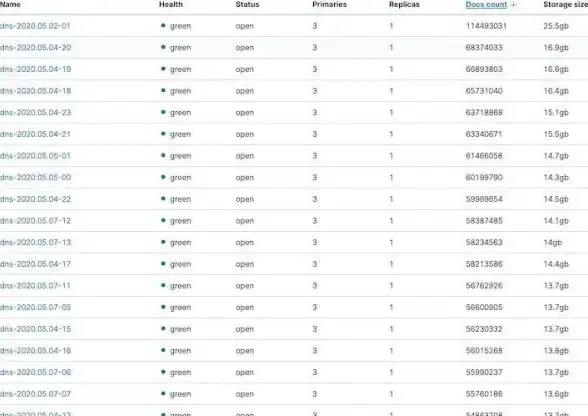View details of dns-2020.05.04-21

[x=35, y=134]
